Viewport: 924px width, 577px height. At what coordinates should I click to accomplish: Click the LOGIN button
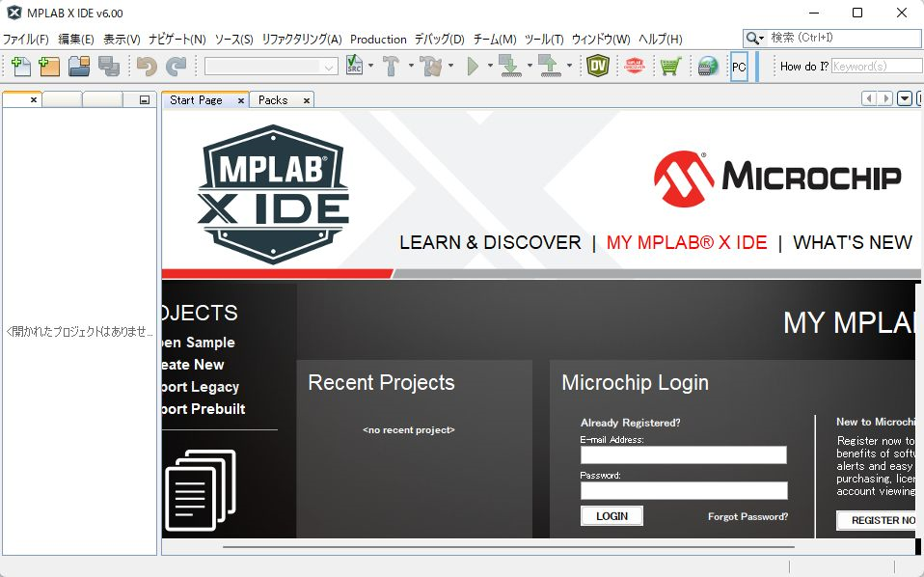pyautogui.click(x=611, y=516)
